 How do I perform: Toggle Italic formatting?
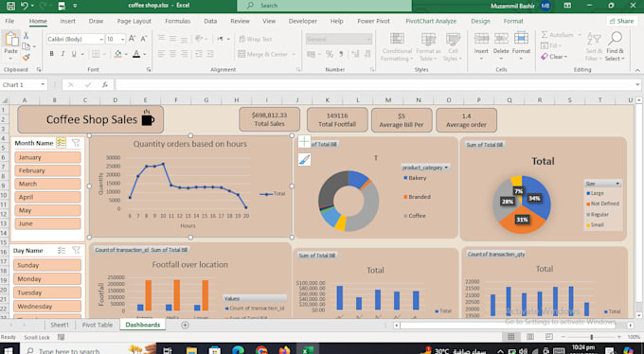63,54
